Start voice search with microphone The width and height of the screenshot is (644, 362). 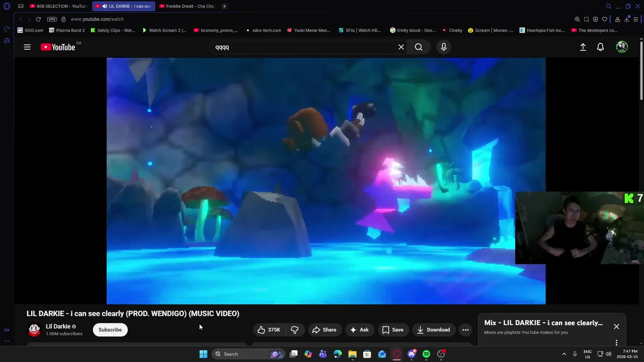point(443,47)
